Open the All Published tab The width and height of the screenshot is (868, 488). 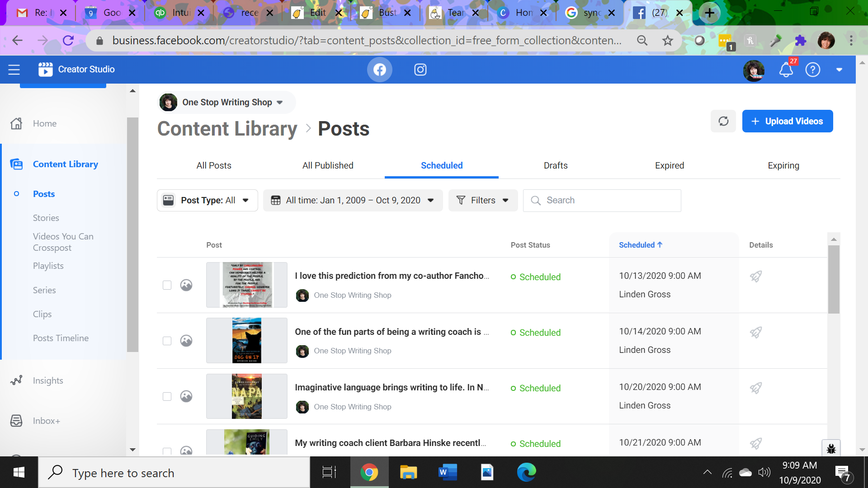click(x=328, y=165)
